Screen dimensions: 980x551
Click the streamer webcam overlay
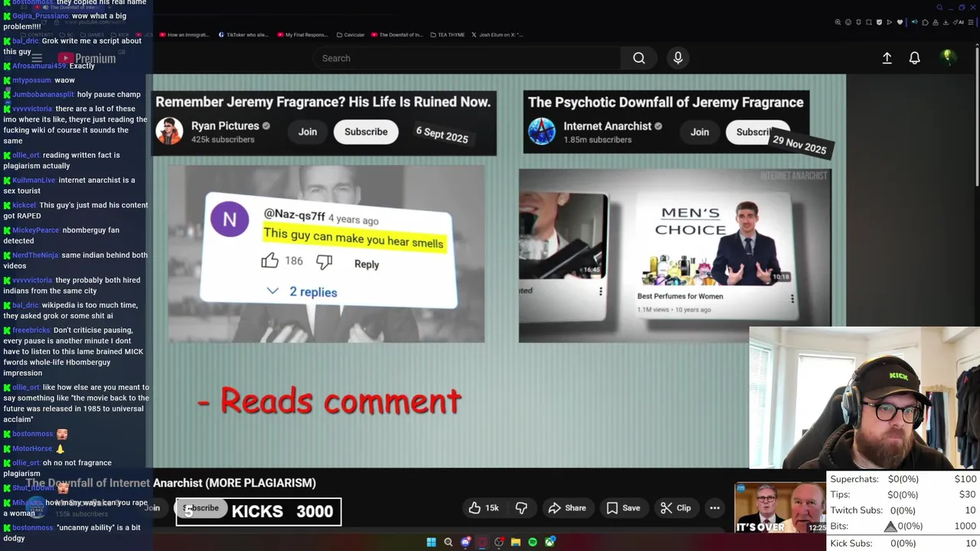[x=864, y=398]
